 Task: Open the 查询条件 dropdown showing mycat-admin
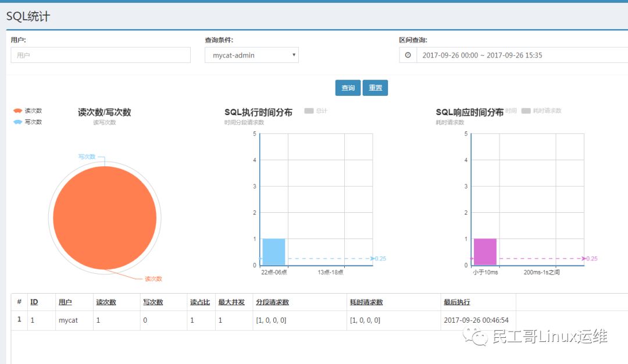tap(252, 55)
